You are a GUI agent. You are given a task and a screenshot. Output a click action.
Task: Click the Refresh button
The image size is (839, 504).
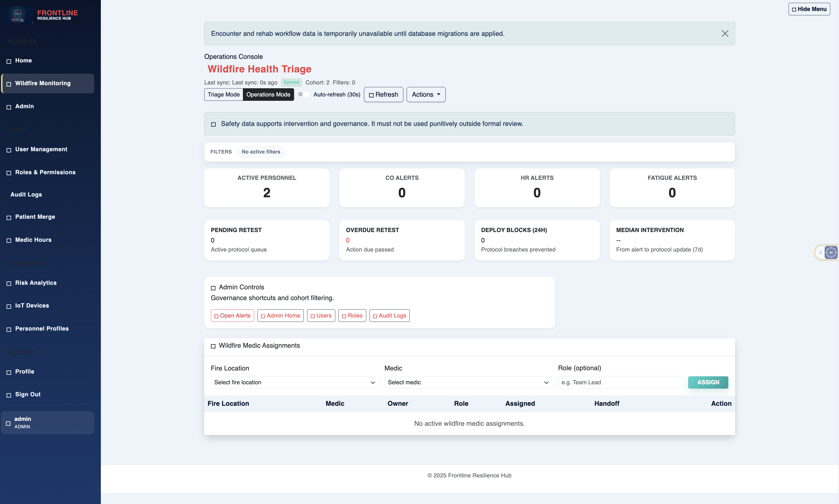pos(383,94)
